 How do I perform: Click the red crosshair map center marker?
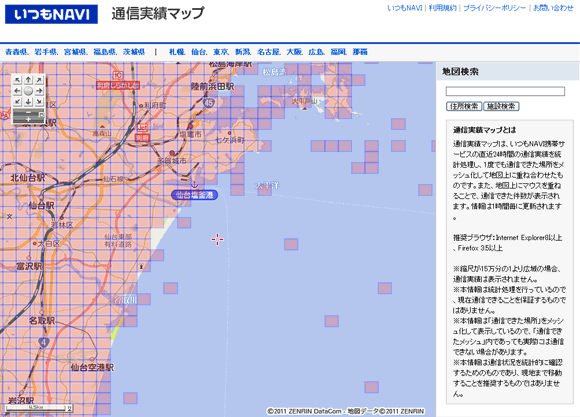tap(218, 240)
